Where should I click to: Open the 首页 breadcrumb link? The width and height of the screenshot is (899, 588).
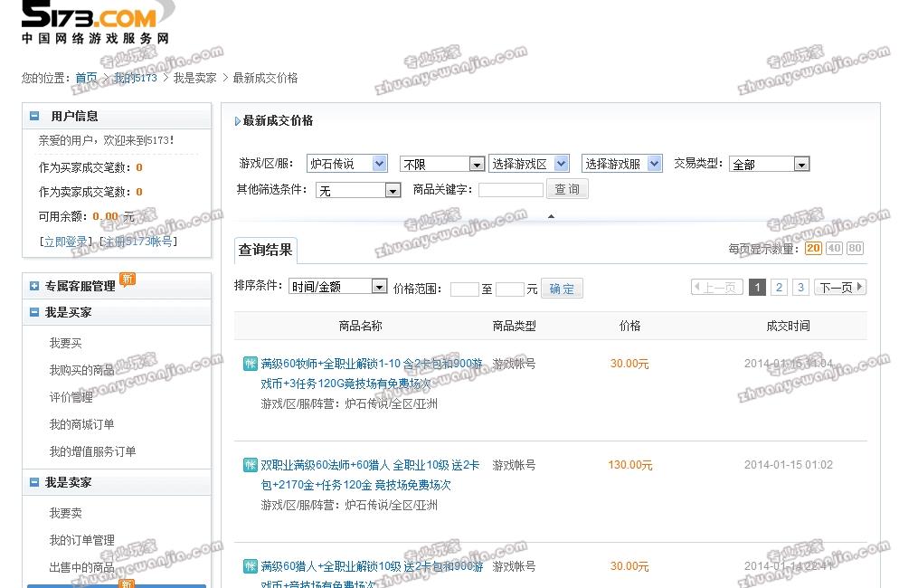(86, 78)
